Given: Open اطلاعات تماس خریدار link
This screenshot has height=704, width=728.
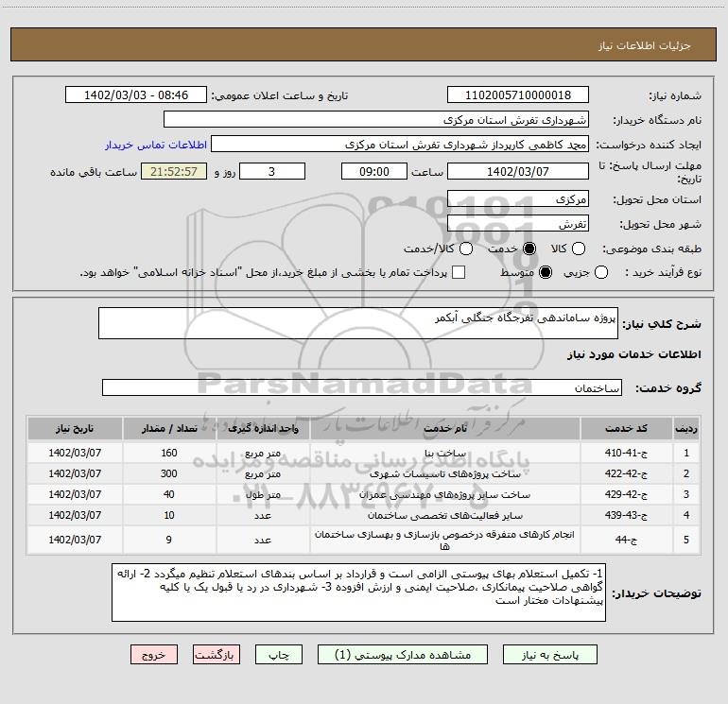Looking at the screenshot, I should point(156,145).
